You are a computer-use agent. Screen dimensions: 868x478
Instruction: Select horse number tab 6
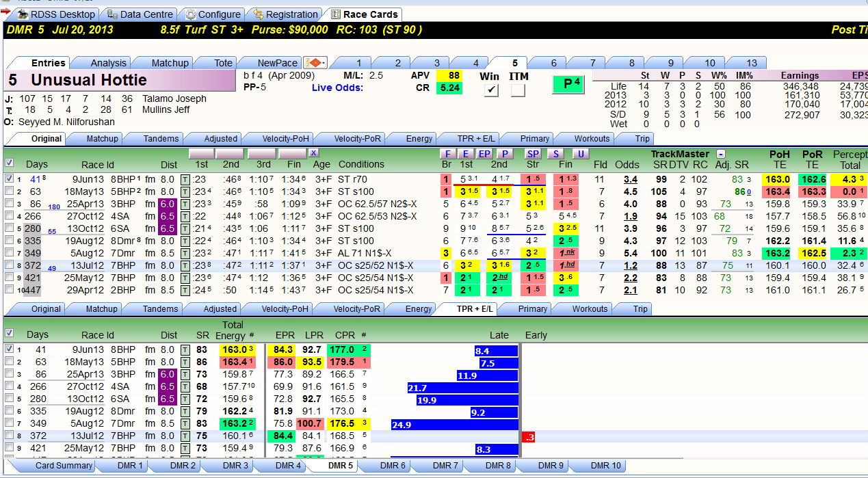[553, 63]
